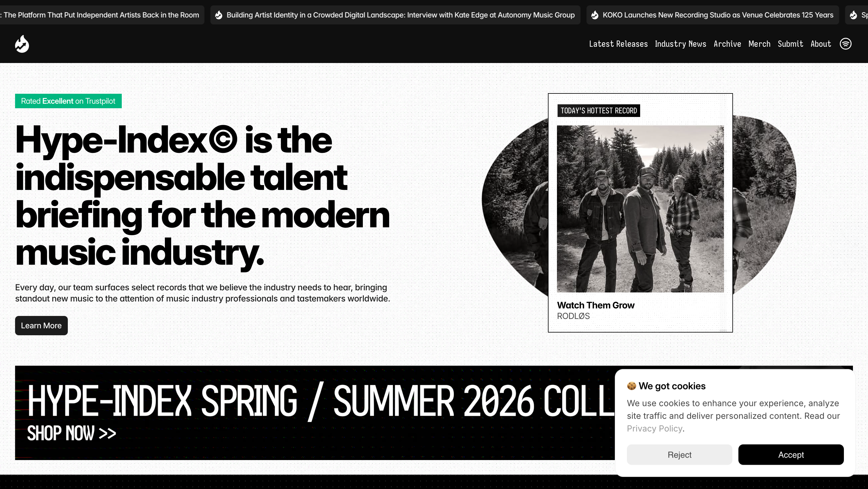Visit the Merch store link
The image size is (868, 489).
(759, 44)
